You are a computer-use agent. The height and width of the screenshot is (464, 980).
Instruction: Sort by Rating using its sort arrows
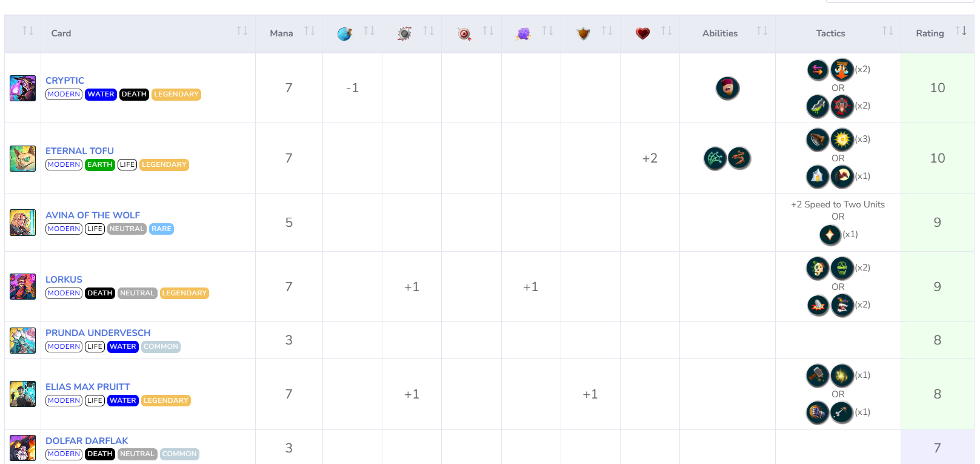pos(961,31)
